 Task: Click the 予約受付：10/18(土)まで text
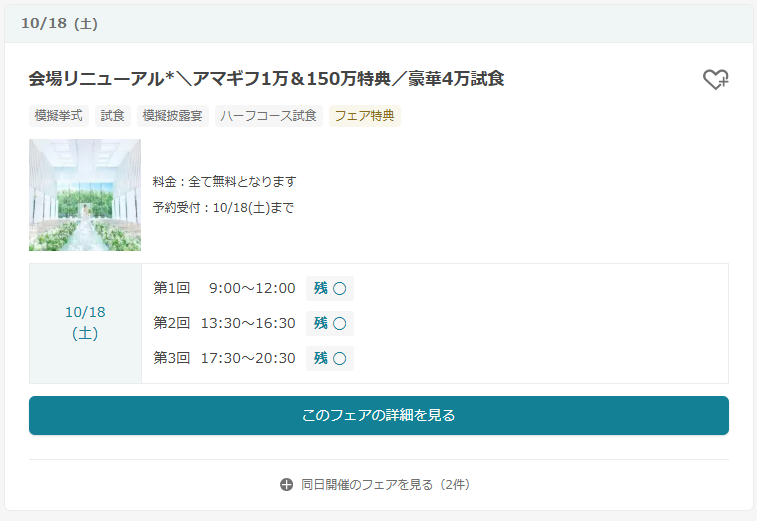223,208
